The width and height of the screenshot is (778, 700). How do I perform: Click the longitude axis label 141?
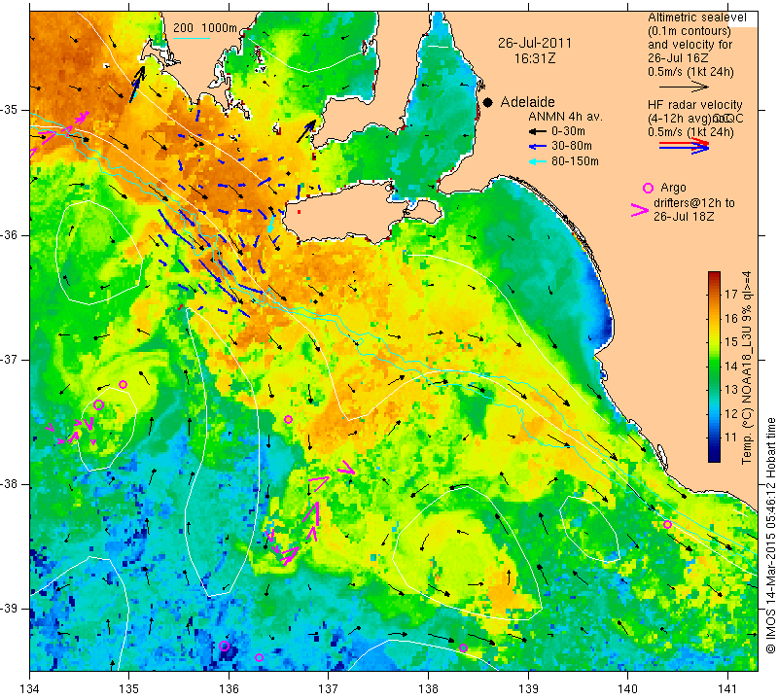tap(727, 689)
